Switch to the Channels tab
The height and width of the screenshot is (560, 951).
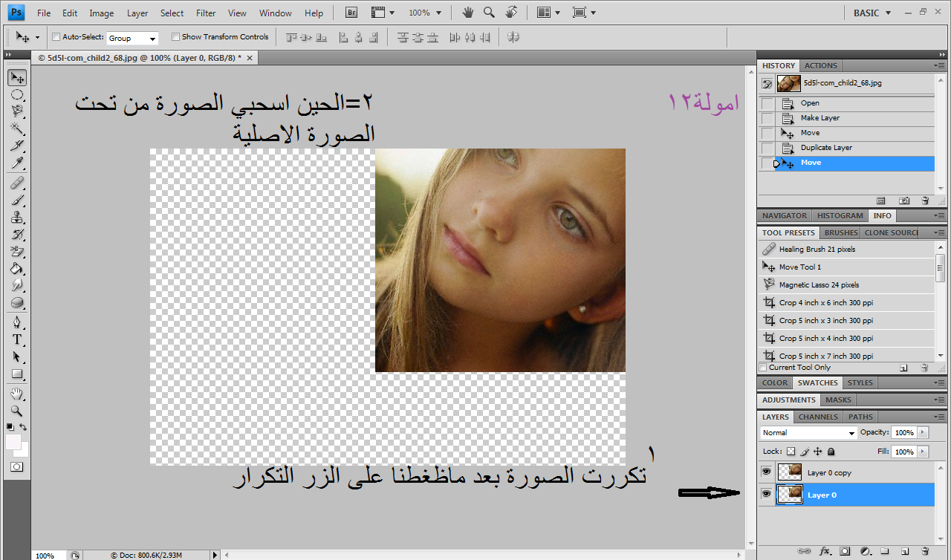coord(818,417)
